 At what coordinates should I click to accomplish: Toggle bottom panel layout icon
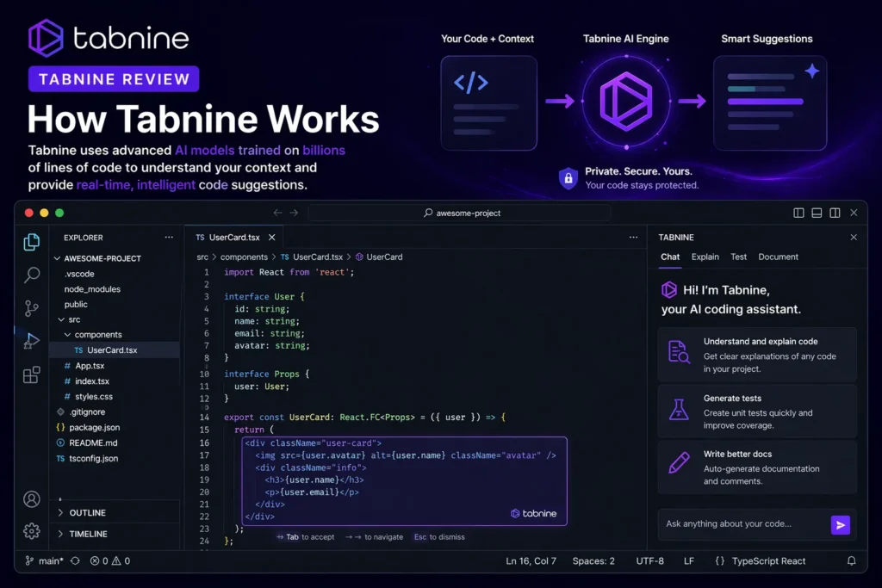(817, 213)
